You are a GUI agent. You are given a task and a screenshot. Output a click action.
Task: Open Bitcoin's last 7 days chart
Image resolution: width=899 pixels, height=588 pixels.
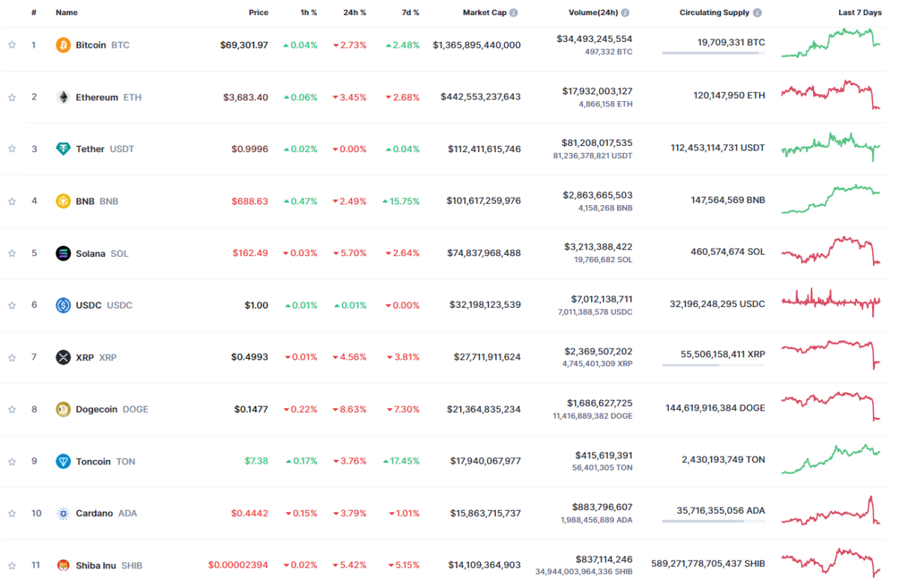[831, 43]
